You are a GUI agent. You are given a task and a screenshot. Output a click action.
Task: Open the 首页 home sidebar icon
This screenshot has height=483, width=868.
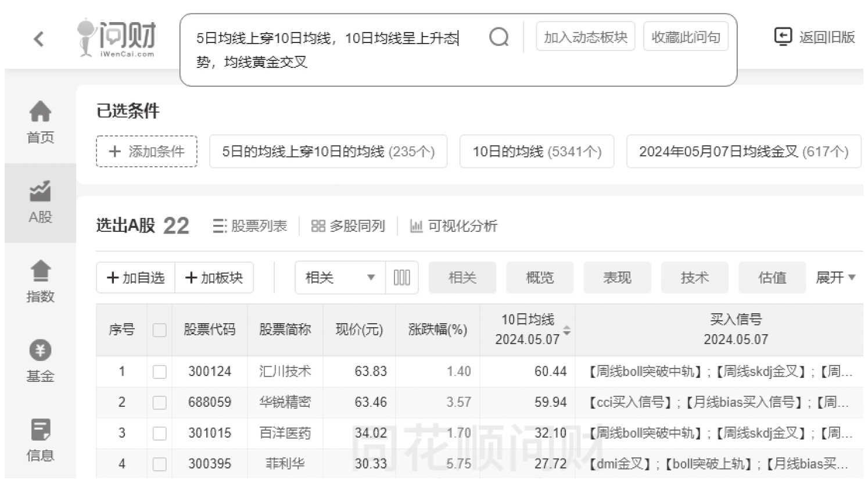point(40,112)
